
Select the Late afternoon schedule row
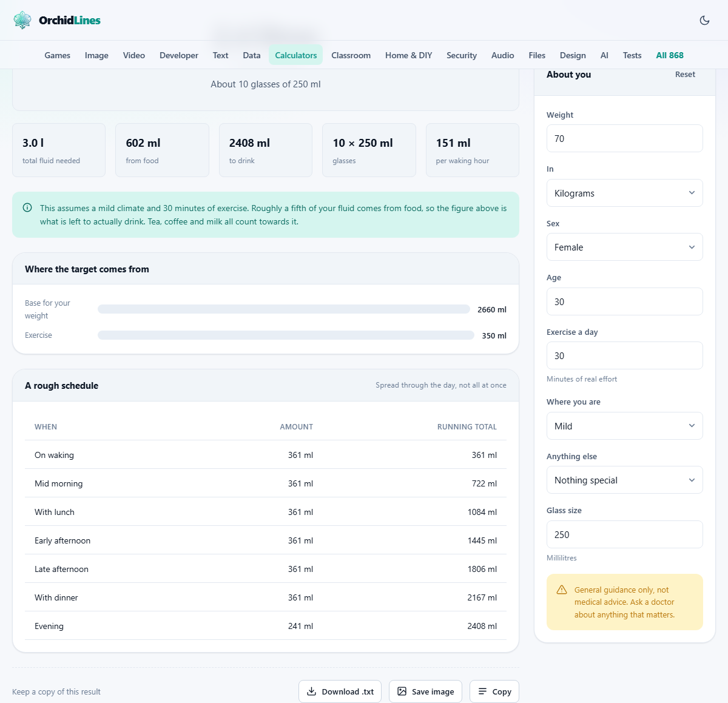click(266, 569)
